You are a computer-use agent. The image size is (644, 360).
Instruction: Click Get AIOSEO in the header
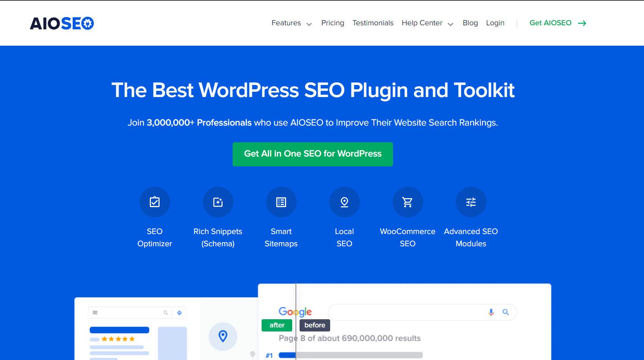tap(551, 23)
